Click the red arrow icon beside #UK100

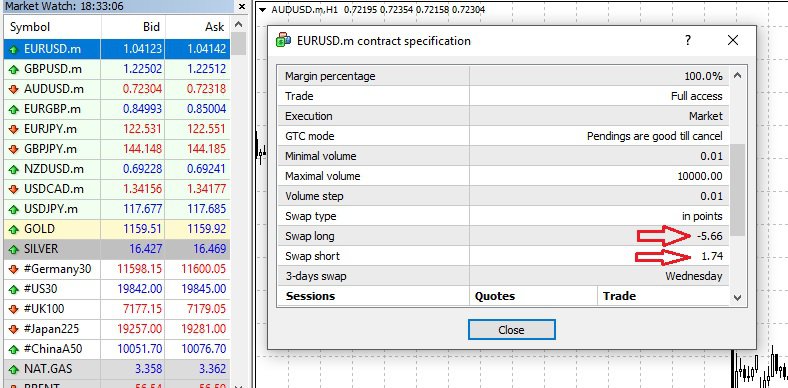[x=14, y=309]
